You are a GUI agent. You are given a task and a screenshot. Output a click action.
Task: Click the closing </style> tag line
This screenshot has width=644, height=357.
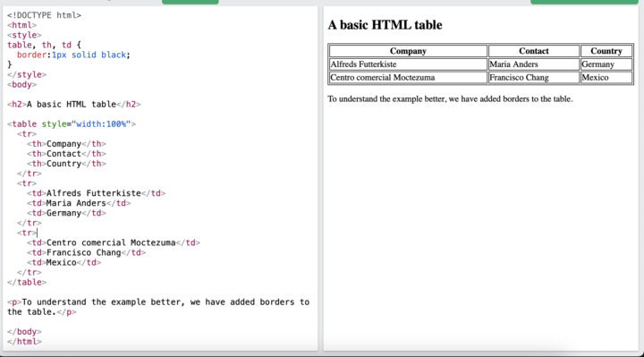(x=27, y=74)
